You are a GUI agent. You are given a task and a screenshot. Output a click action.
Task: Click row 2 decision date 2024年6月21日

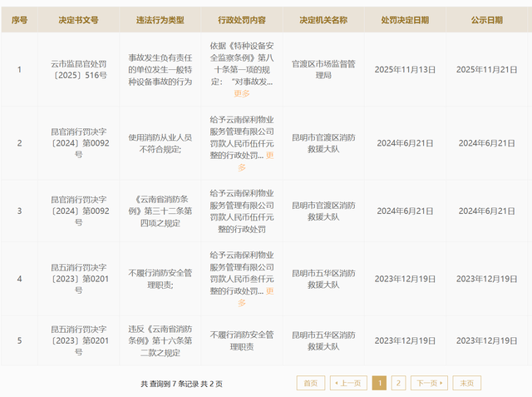click(405, 143)
